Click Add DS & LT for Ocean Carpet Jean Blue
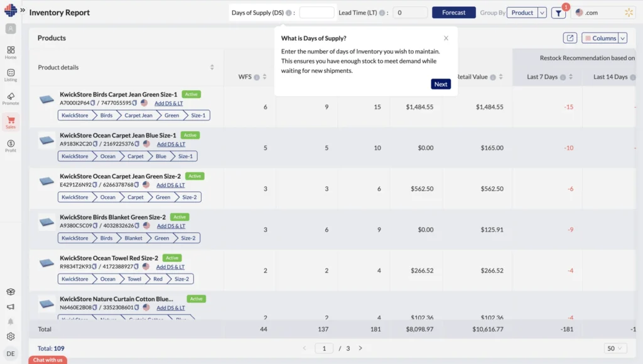Image resolution: width=643 pixels, height=364 pixels. click(x=171, y=144)
